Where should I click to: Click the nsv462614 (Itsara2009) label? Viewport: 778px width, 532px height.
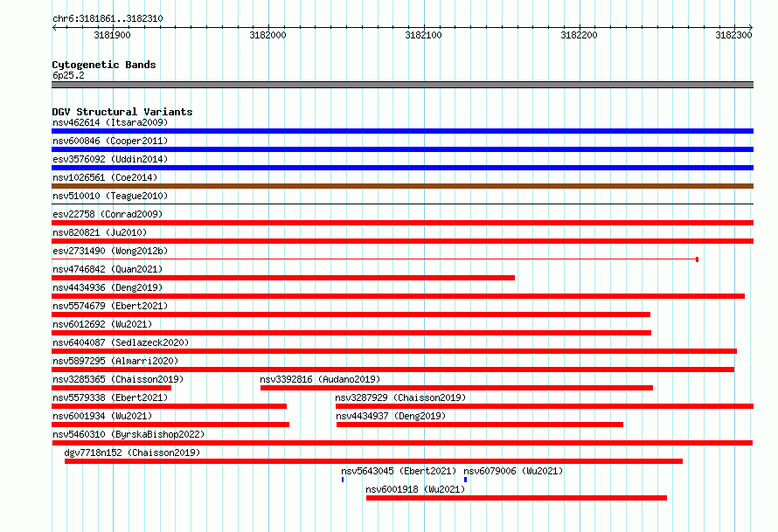110,122
